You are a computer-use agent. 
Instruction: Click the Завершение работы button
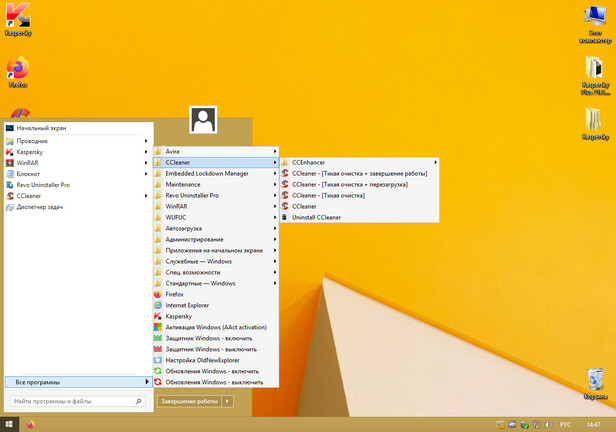point(189,401)
